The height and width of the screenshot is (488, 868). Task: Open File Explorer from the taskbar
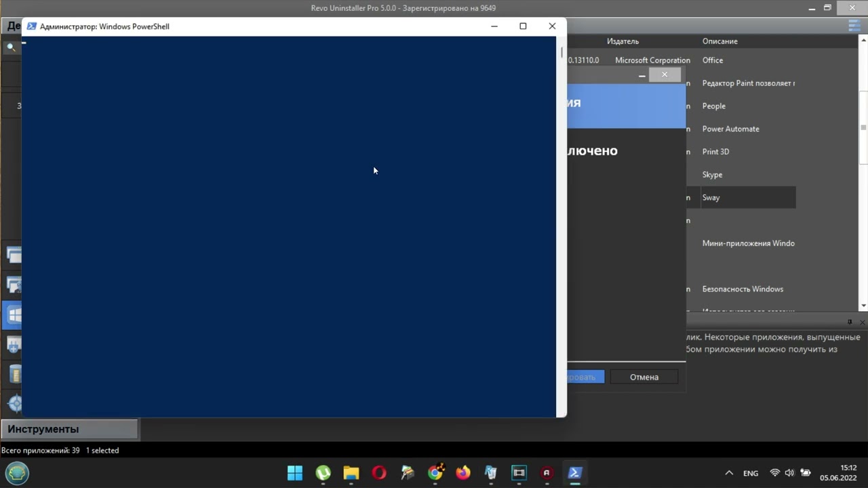click(x=351, y=473)
